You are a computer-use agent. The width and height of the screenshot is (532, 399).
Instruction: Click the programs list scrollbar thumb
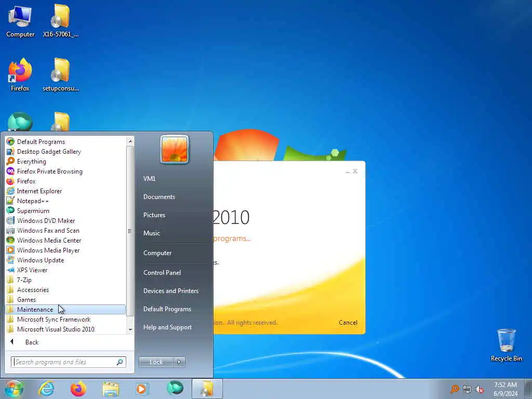(130, 231)
